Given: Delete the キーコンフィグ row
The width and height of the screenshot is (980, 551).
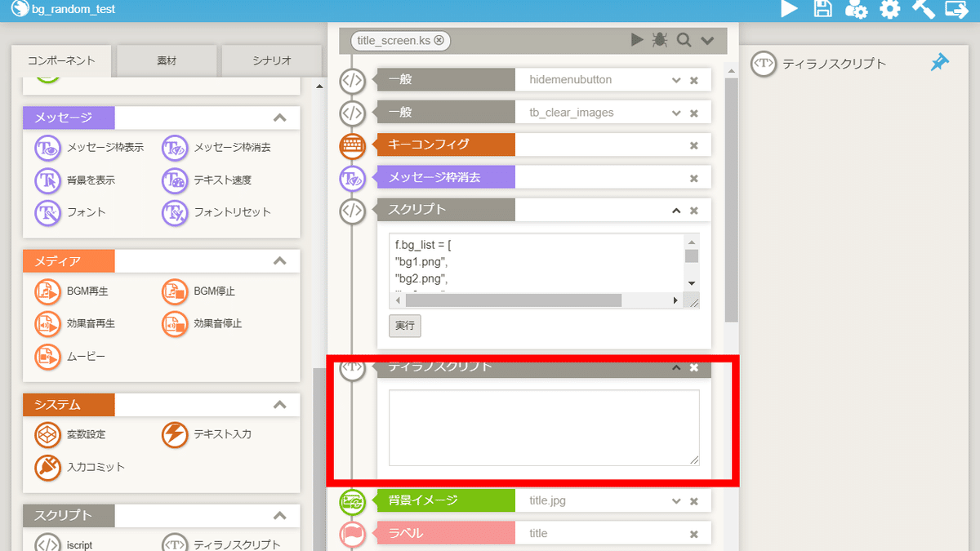Looking at the screenshot, I should [x=694, y=145].
